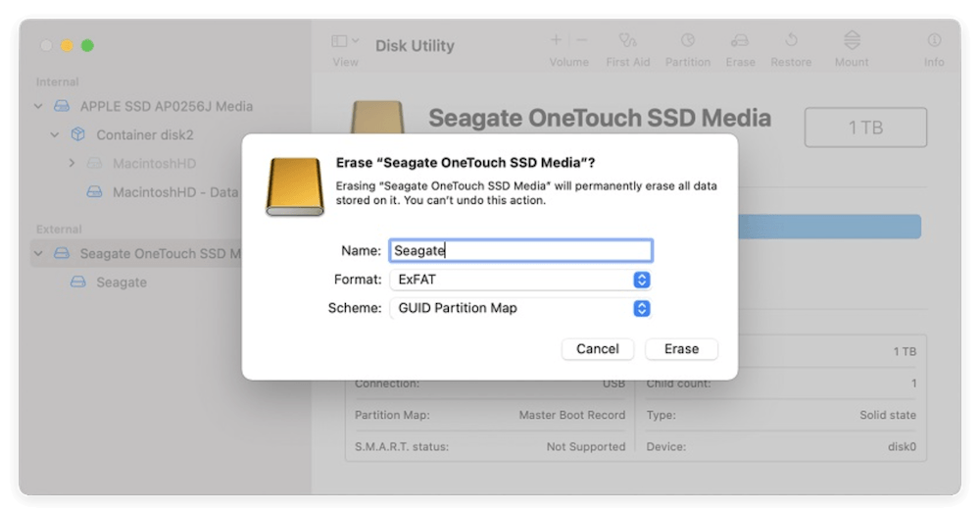Click the Partition toolbar icon

pos(687,41)
